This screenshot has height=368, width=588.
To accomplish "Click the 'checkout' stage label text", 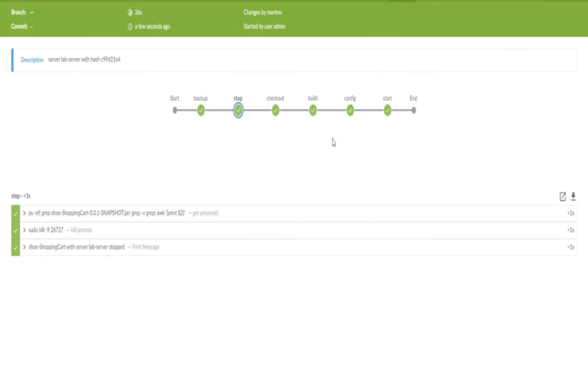I will click(x=276, y=98).
